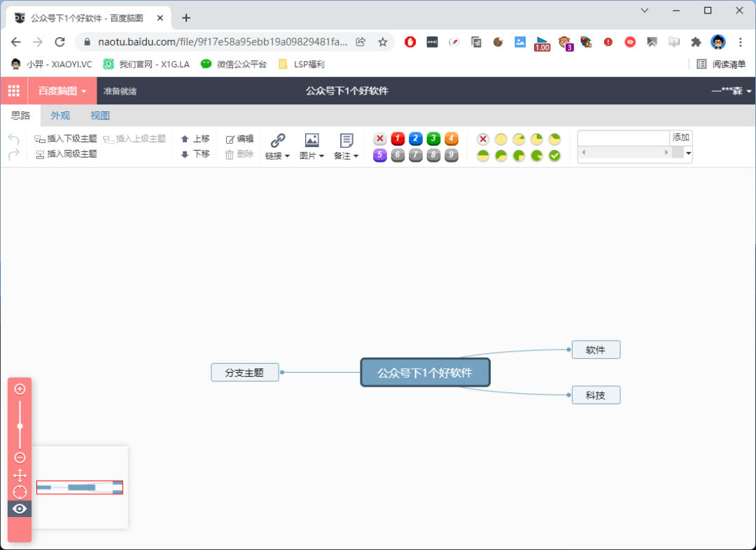Mark progress as completed green check
756x550 pixels.
554,156
